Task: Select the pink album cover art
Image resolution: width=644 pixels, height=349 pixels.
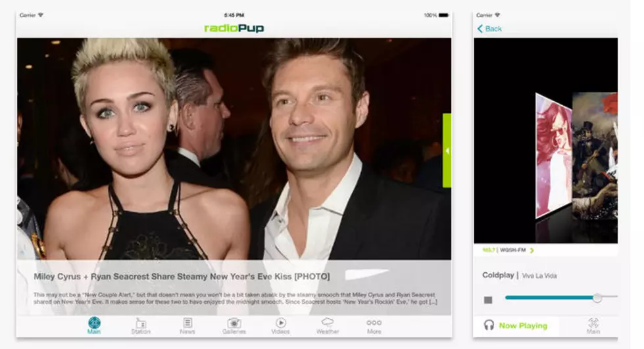Action: (553, 156)
